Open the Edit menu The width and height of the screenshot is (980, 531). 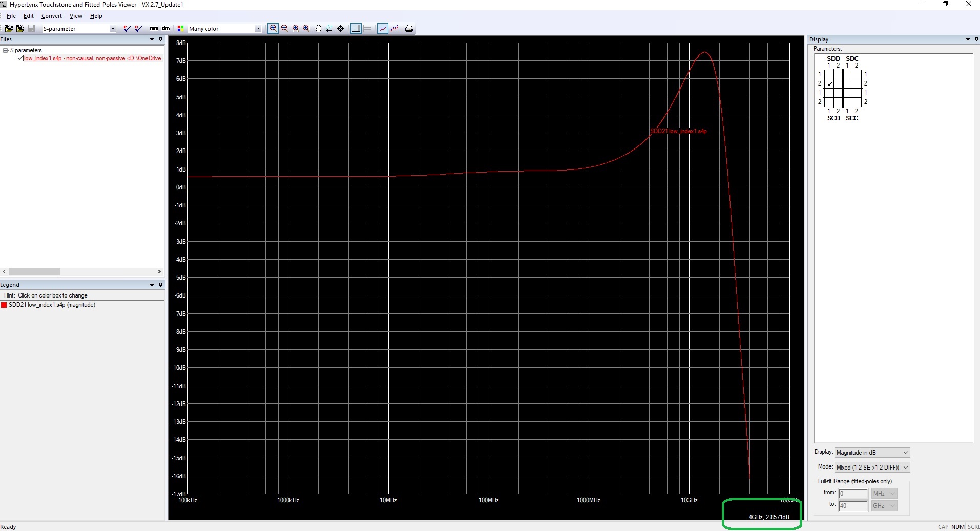29,16
